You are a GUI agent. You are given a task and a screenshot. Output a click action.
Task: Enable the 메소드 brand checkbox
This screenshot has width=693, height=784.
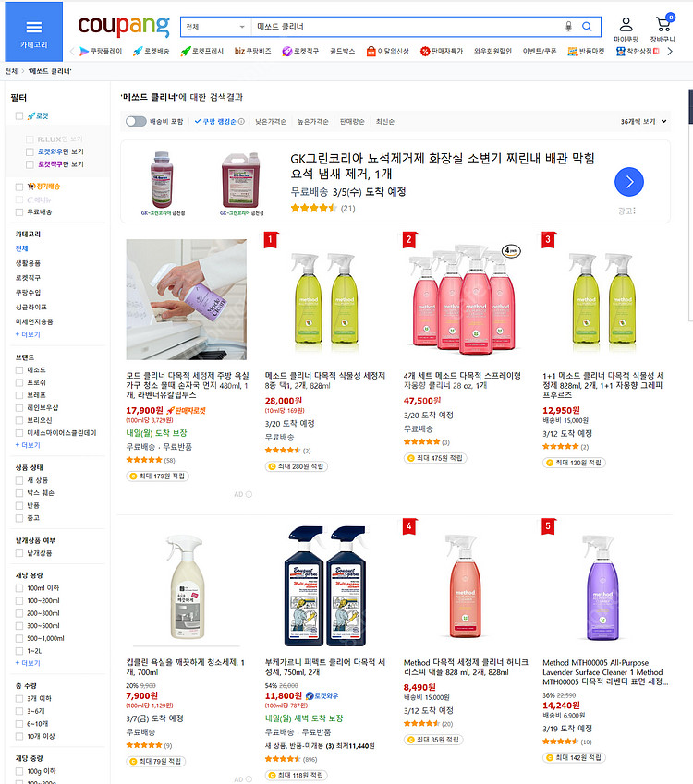pyautogui.click(x=19, y=369)
